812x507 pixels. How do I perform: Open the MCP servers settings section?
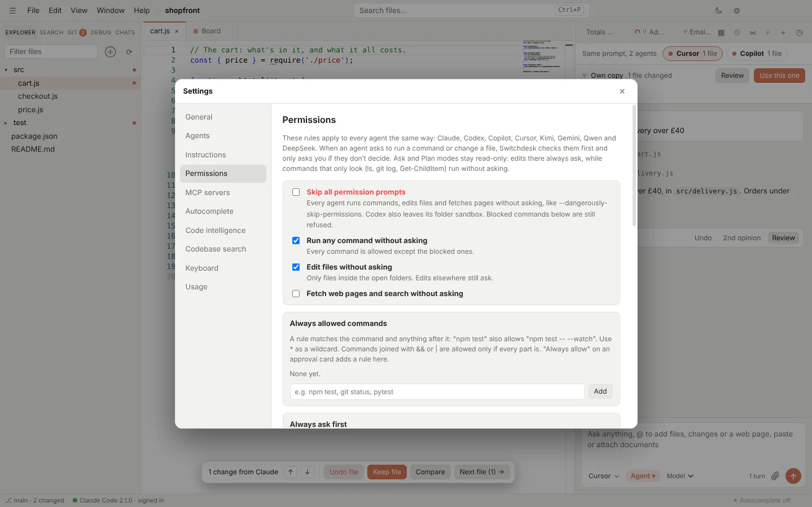(223, 193)
